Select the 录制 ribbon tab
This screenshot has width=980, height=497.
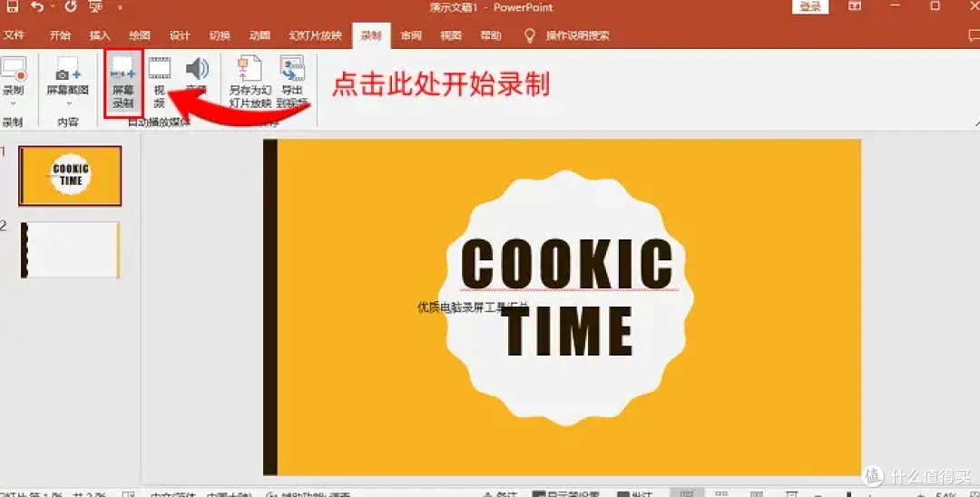click(370, 35)
